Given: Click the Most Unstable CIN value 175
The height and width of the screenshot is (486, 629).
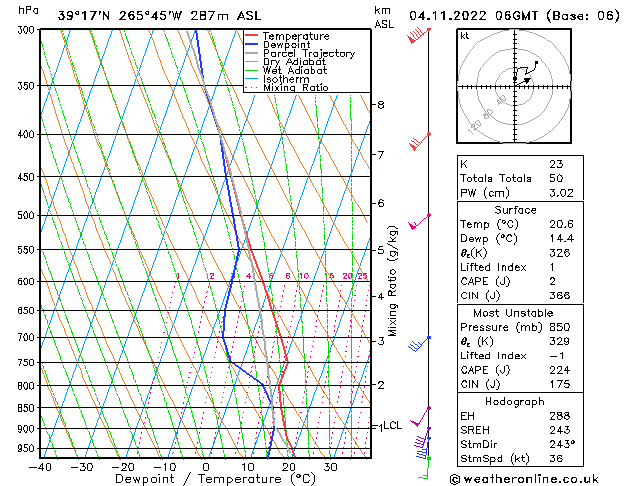Looking at the screenshot, I should (560, 384).
